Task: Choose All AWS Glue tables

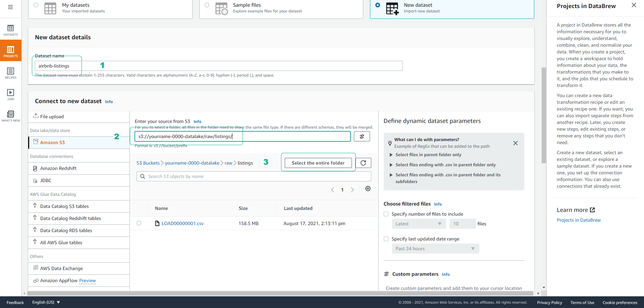Action: (x=79, y=243)
